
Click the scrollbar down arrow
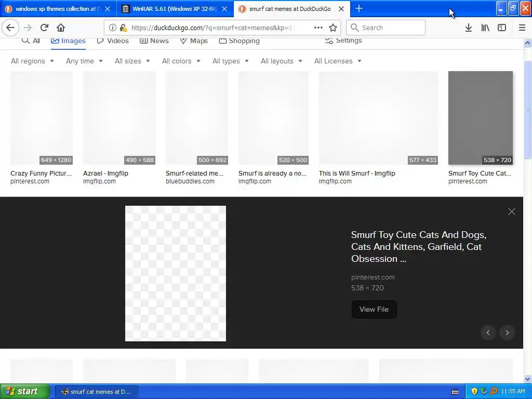527,379
